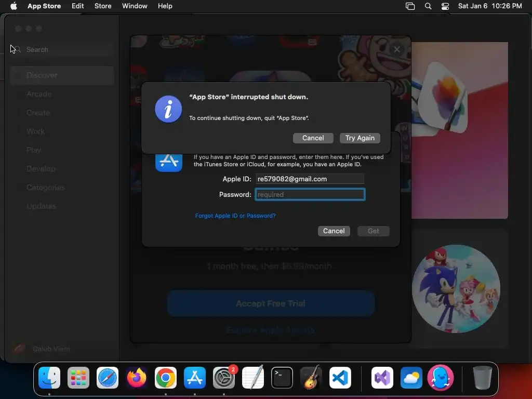The width and height of the screenshot is (532, 399).
Task: Open Calub Viem account in sidebar
Action: point(43,349)
